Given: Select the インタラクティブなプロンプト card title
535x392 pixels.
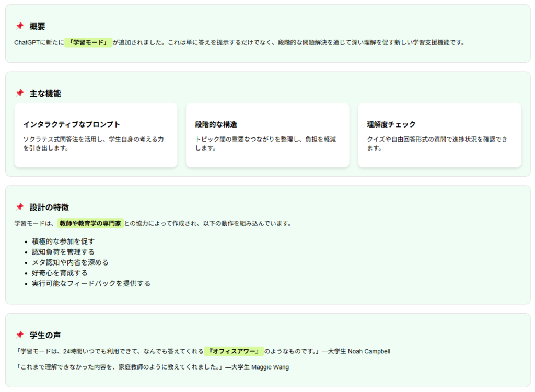Looking at the screenshot, I should click(72, 124).
